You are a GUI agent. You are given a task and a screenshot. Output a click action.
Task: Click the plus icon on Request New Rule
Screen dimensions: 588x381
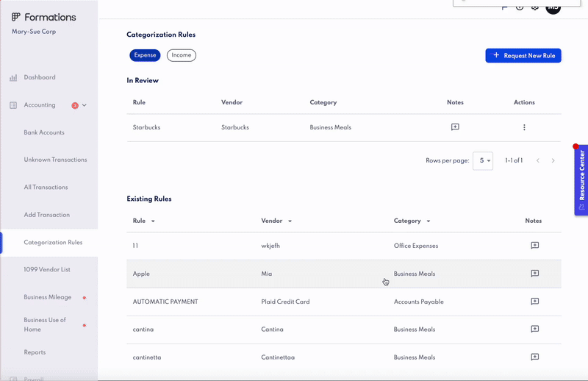click(x=496, y=55)
